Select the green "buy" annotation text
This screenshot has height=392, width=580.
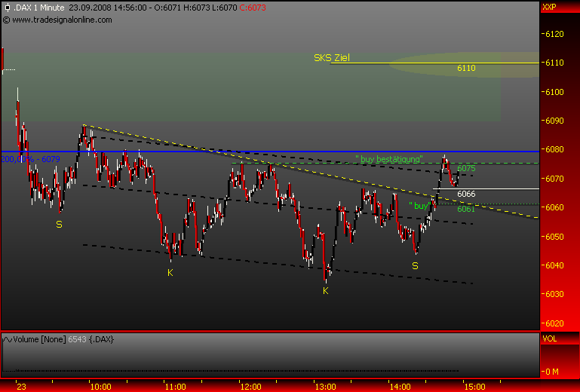point(421,206)
